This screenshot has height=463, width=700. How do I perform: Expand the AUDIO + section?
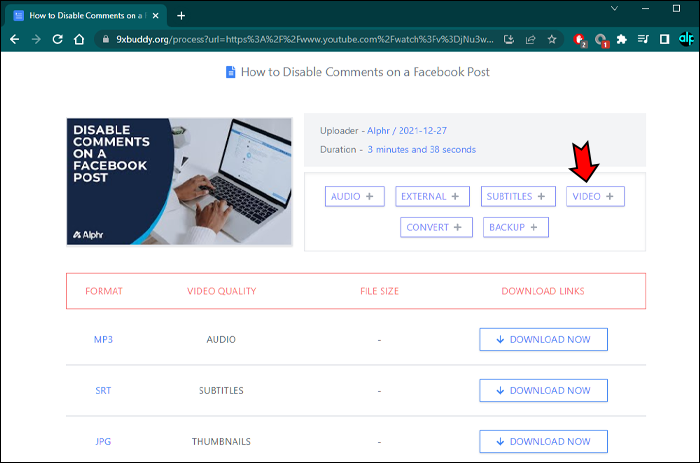click(x=354, y=196)
